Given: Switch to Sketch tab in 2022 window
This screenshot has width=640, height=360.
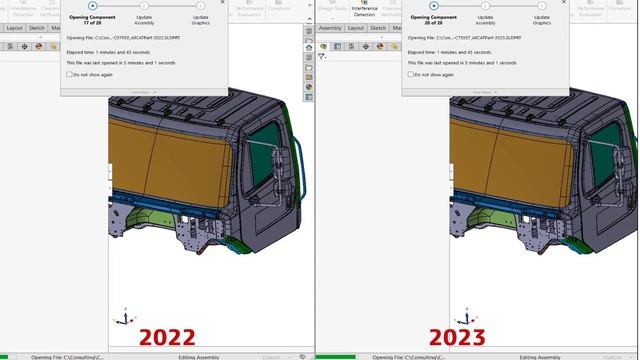Looking at the screenshot, I should click(37, 28).
